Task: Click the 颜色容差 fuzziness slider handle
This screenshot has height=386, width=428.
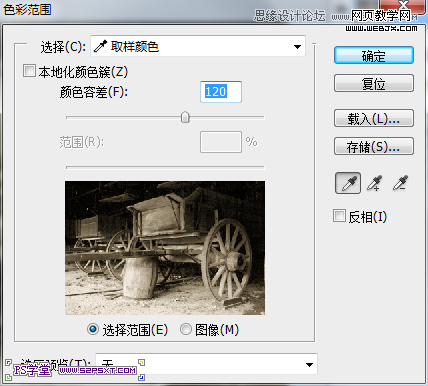Action: (x=185, y=117)
